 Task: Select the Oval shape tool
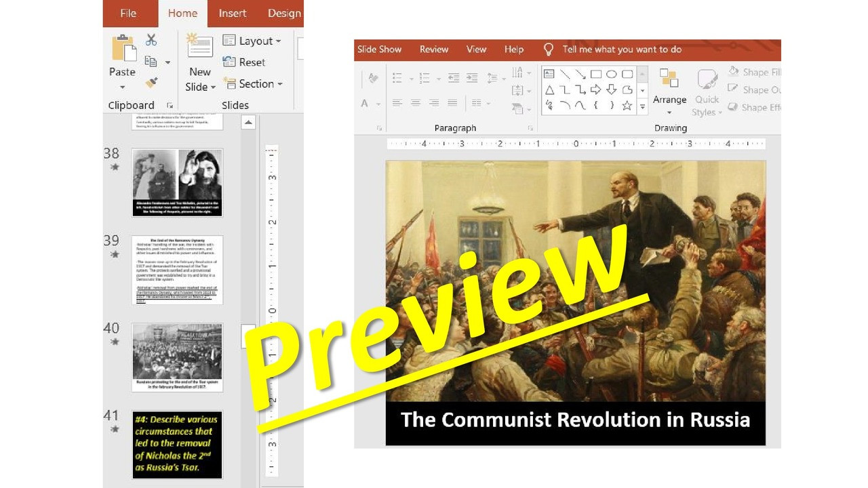[x=612, y=74]
